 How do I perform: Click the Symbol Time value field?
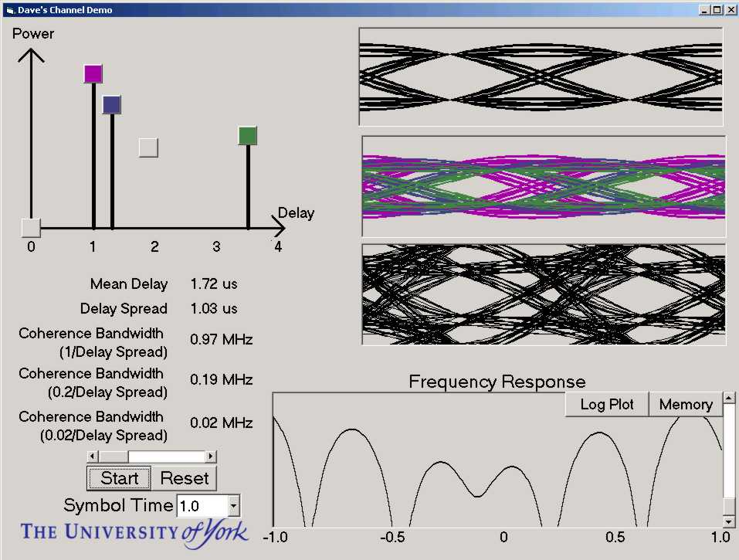coord(202,507)
